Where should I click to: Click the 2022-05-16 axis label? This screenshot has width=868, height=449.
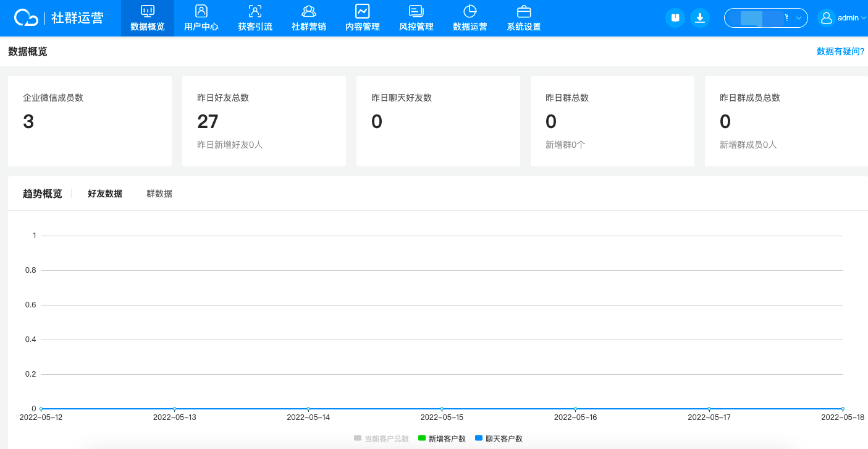pyautogui.click(x=575, y=417)
